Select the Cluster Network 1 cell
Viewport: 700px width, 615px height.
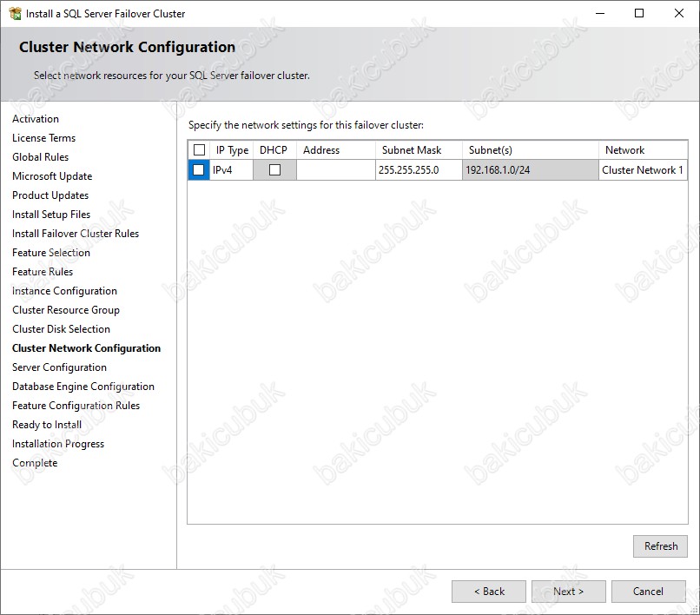point(643,169)
